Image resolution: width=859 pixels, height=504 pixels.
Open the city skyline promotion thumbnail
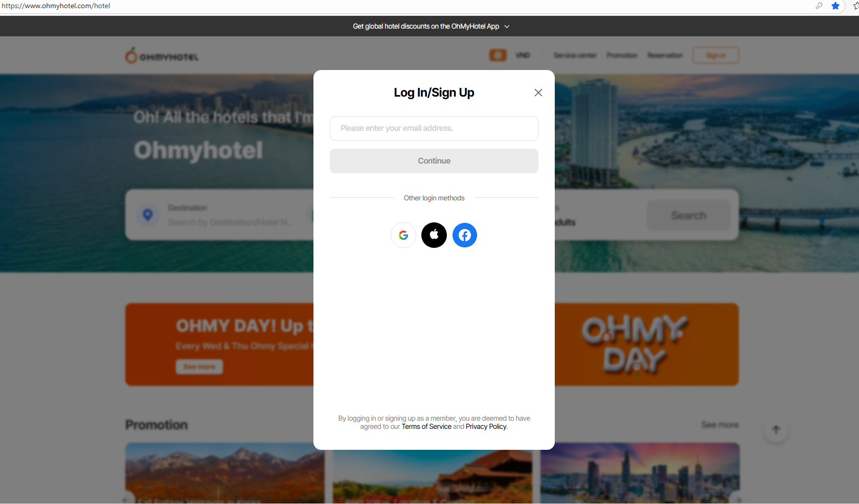coord(640,473)
